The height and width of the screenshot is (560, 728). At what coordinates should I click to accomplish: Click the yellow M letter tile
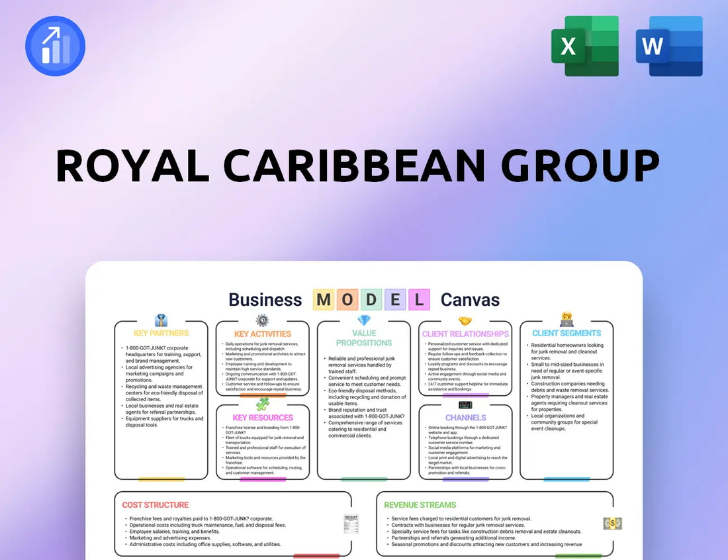pyautogui.click(x=324, y=299)
